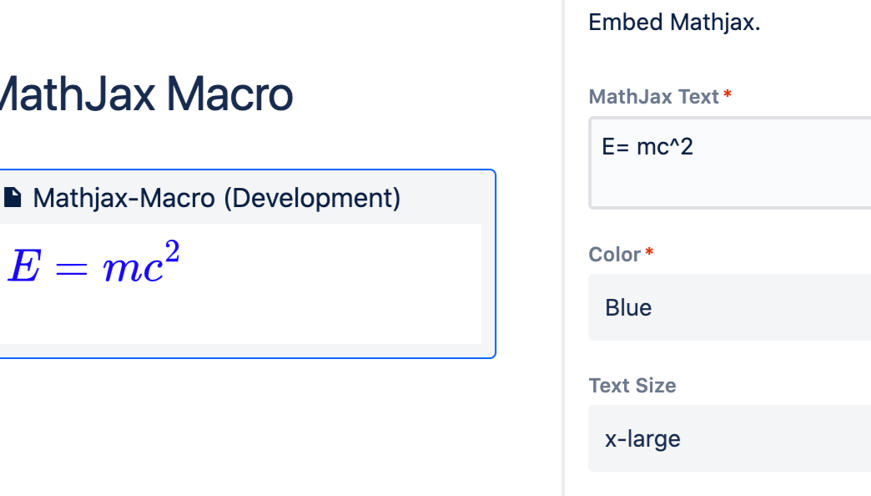This screenshot has width=871, height=496.
Task: Click the red asterisk beside MathJax Text
Action: [x=728, y=96]
